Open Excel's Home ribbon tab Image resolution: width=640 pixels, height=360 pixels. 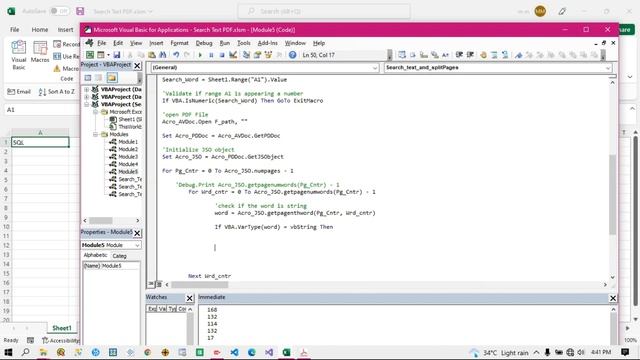click(x=40, y=30)
